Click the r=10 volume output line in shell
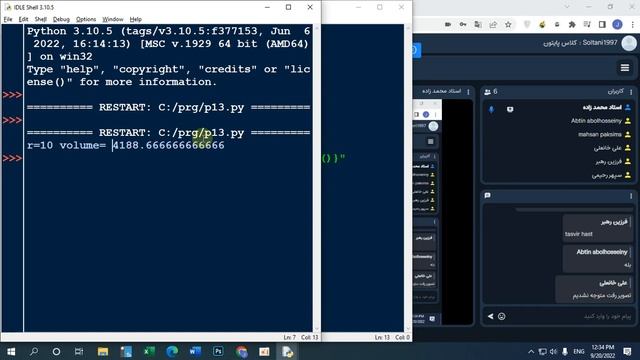Screen dimensions: 640x360 click(x=126, y=145)
